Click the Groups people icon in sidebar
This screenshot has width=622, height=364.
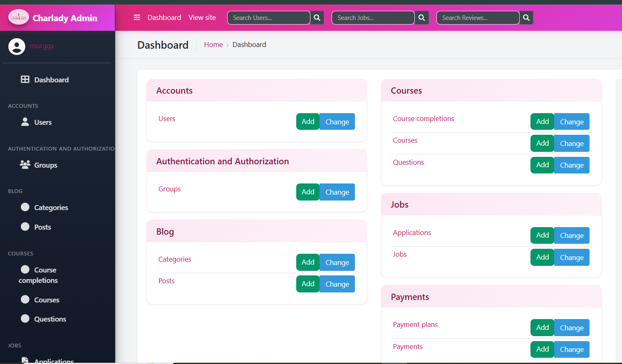coord(25,165)
